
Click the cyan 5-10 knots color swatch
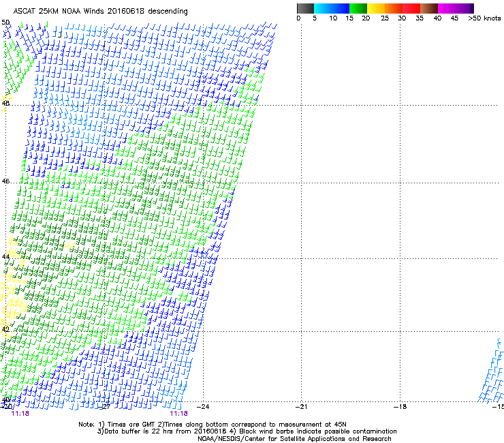(322, 8)
